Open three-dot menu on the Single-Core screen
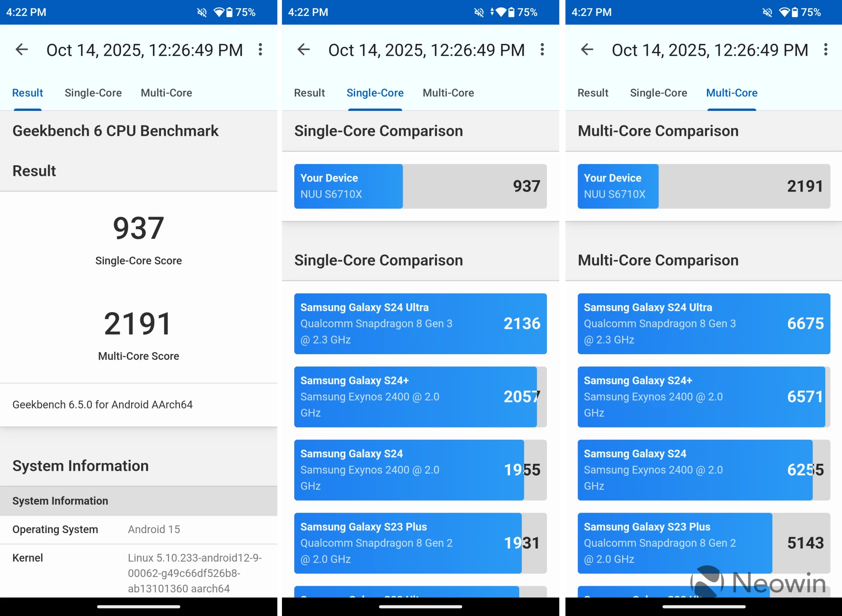 pyautogui.click(x=542, y=50)
